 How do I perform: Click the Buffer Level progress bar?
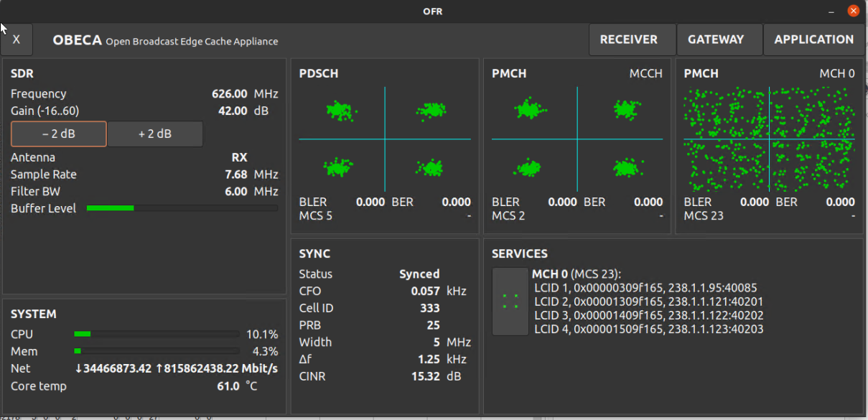pyautogui.click(x=182, y=208)
